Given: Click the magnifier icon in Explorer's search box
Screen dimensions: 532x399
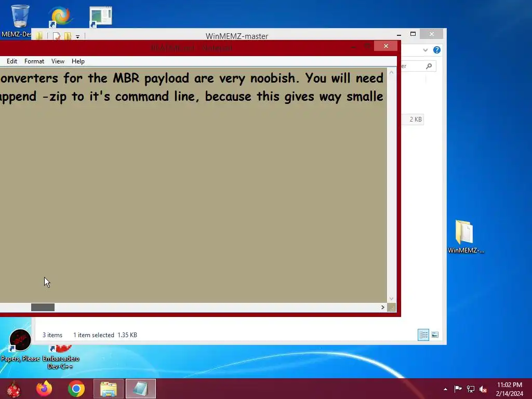Looking at the screenshot, I should point(429,66).
